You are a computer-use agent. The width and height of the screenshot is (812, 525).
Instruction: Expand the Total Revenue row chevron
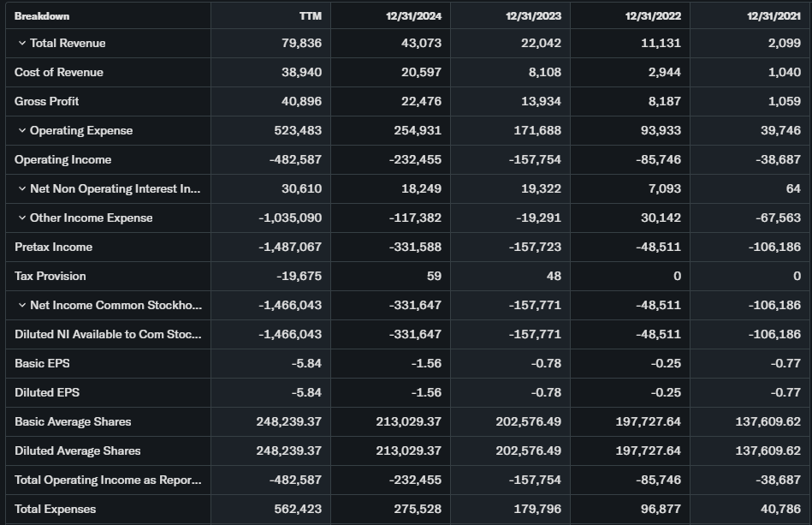(21, 43)
